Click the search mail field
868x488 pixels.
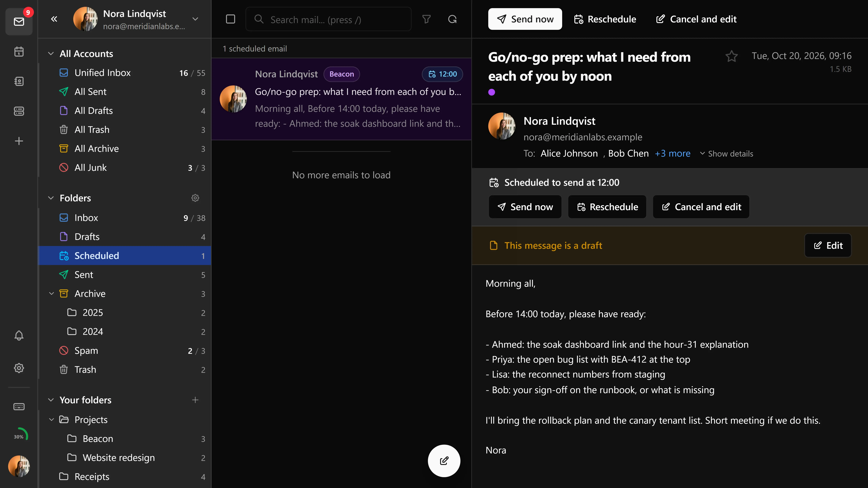click(x=329, y=19)
